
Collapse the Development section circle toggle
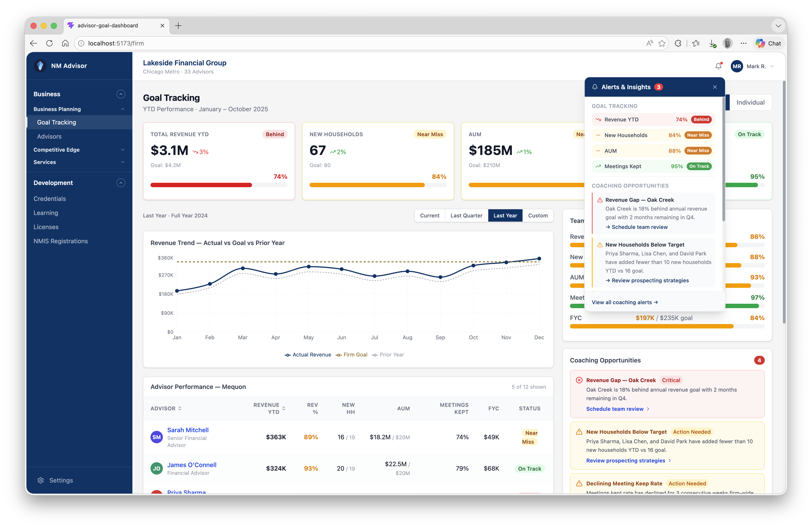(121, 183)
